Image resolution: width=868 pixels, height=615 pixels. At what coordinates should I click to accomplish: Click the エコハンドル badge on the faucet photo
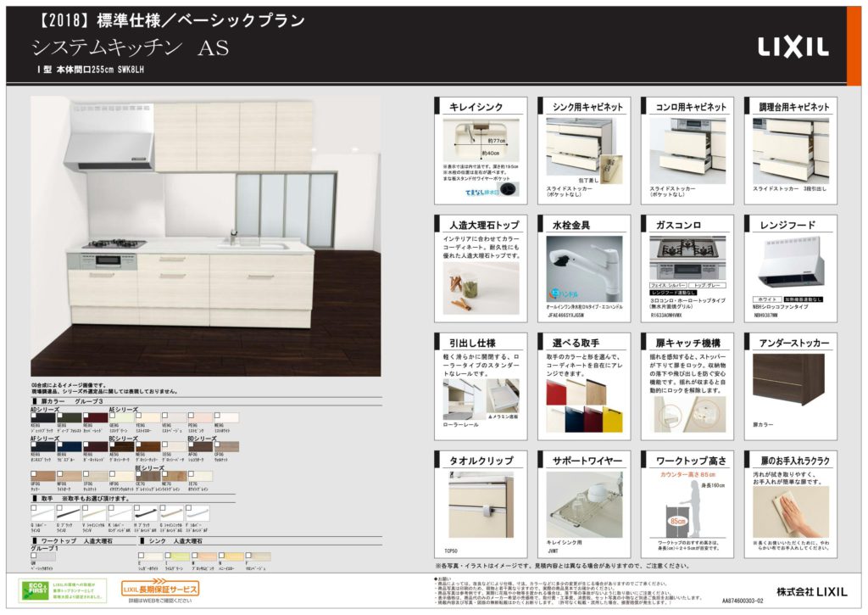(x=564, y=294)
